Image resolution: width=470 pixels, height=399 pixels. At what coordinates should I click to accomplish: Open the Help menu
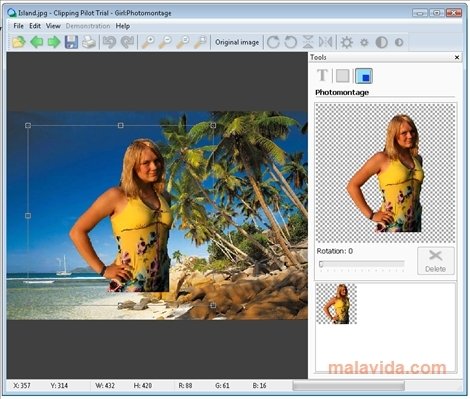click(123, 26)
